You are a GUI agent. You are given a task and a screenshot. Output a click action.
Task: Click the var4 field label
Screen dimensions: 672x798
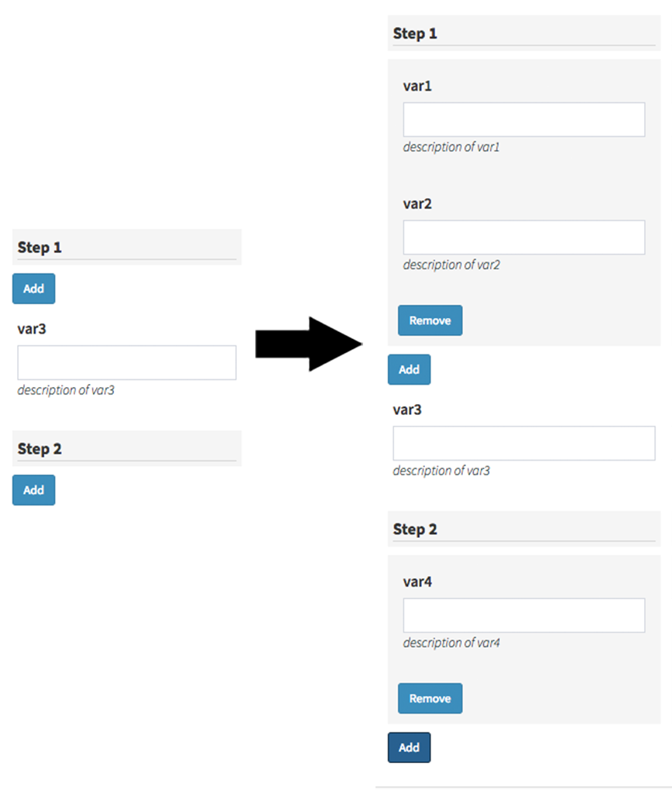pos(417,582)
